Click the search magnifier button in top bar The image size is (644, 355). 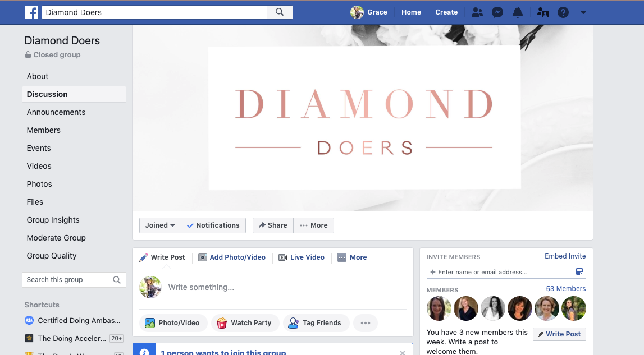(x=280, y=12)
